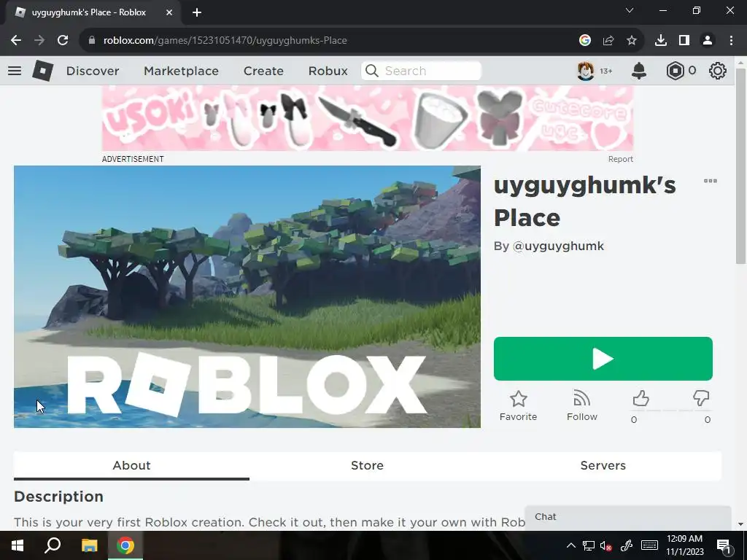
Task: Bookmark this page with star
Action: [x=632, y=41]
